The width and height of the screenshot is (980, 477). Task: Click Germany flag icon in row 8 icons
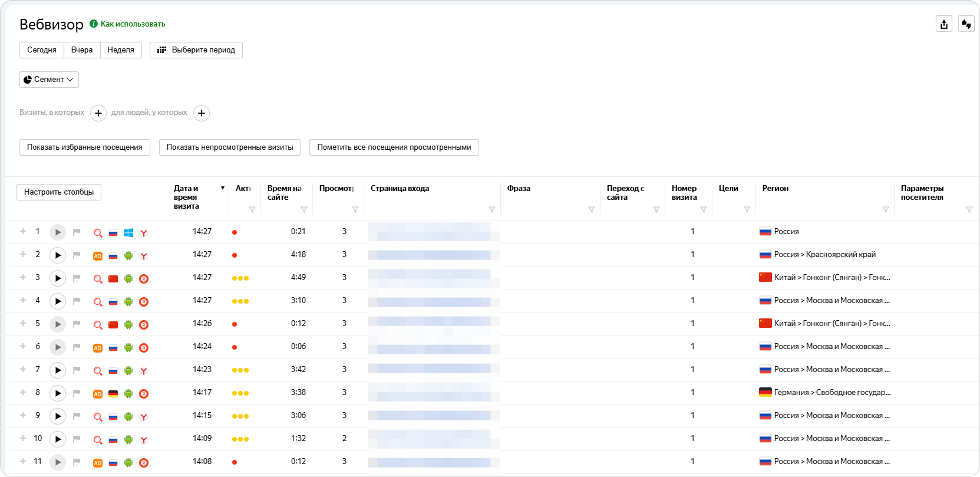[x=113, y=394]
